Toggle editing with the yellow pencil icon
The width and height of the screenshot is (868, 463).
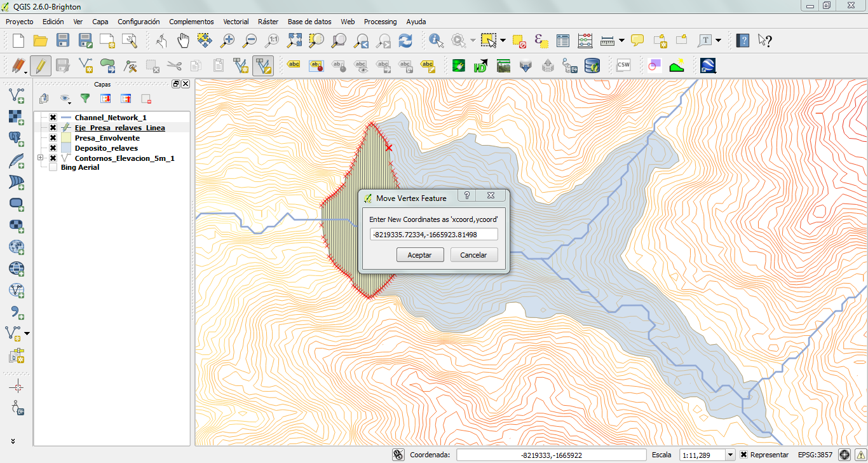click(41, 65)
